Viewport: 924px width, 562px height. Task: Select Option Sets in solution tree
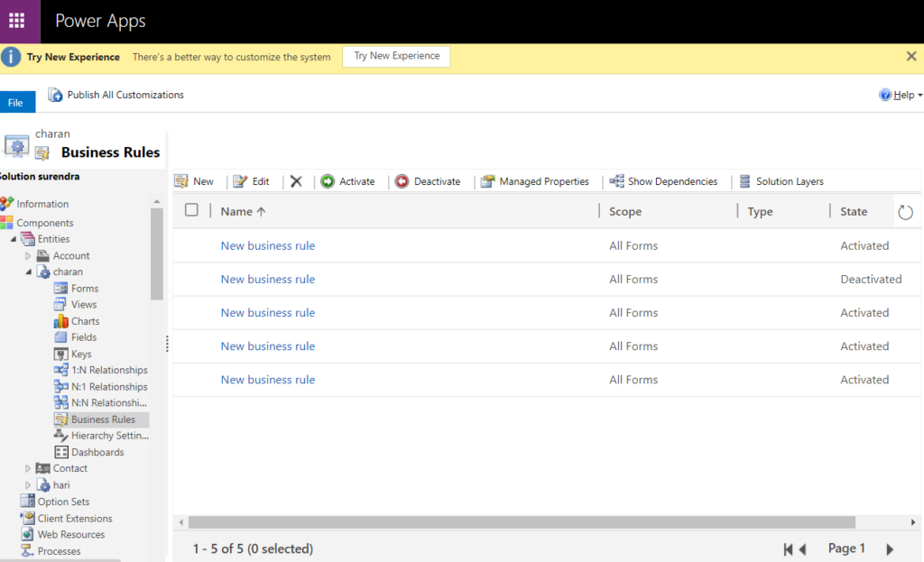[x=63, y=502]
